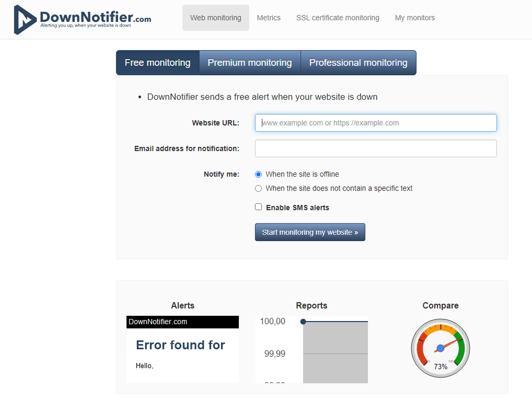
Task: Open SSL certificate monitoring
Action: [x=338, y=18]
